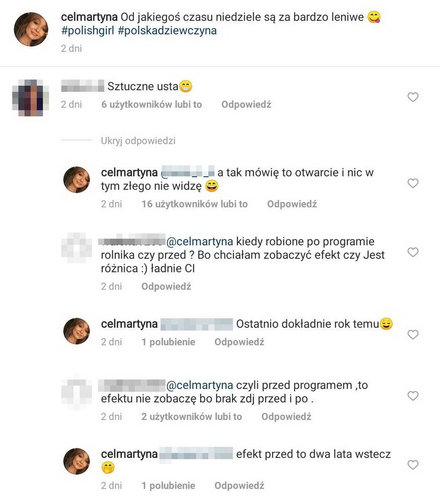This screenshot has width=440, height=504.
Task: View "16 użytkowników lubi to" likes list
Action: [194, 204]
